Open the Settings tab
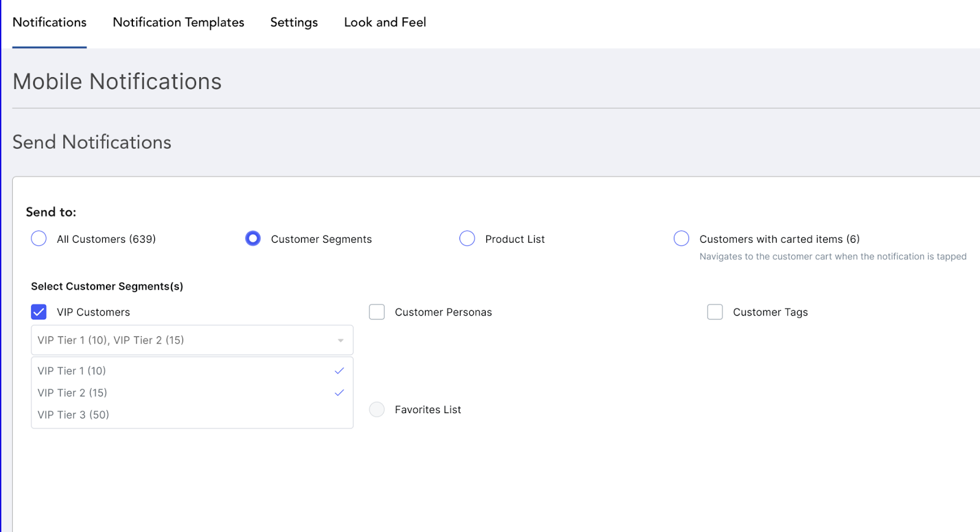Image resolution: width=980 pixels, height=532 pixels. coord(294,23)
